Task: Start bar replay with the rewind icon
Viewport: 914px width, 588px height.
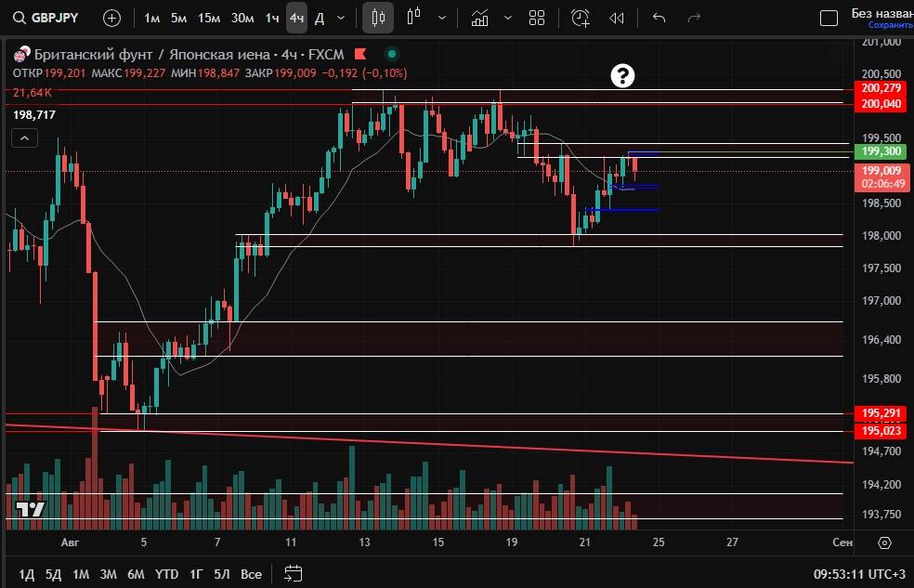Action: click(x=617, y=18)
